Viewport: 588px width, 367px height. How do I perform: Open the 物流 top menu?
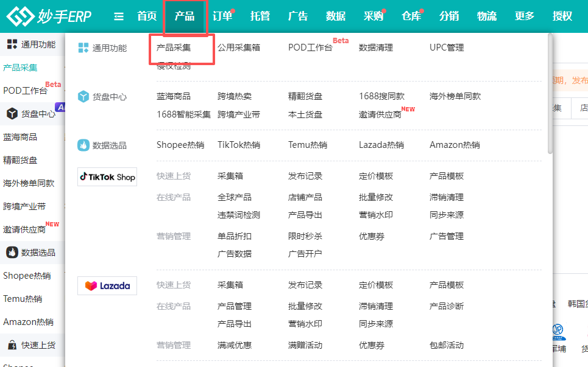click(x=487, y=16)
